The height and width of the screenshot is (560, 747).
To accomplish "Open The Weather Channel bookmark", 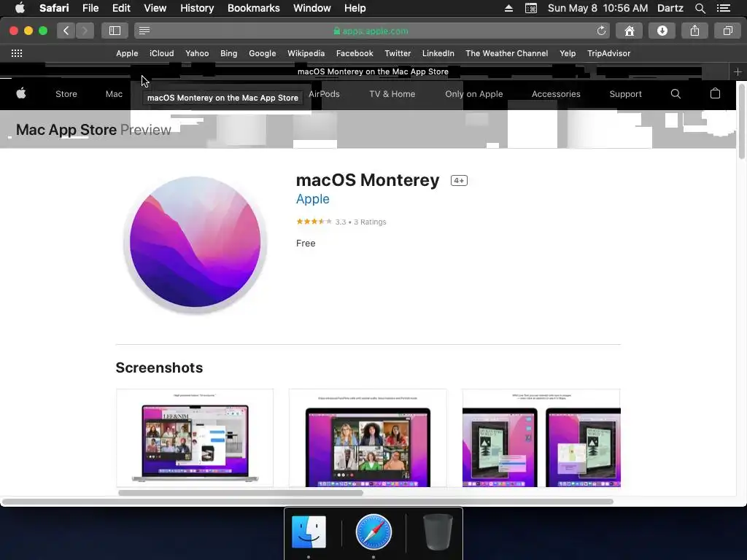I will [x=507, y=53].
